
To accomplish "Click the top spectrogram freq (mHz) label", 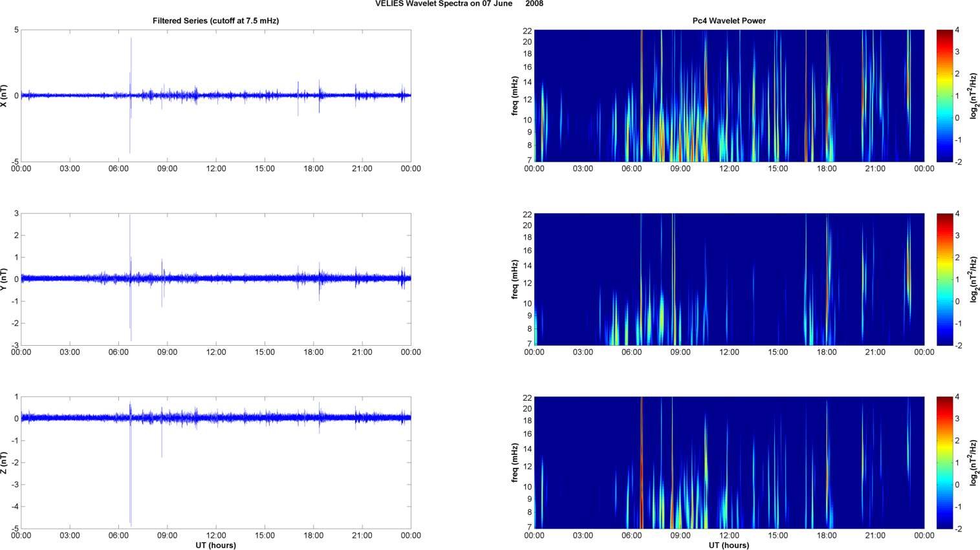I will coord(515,96).
